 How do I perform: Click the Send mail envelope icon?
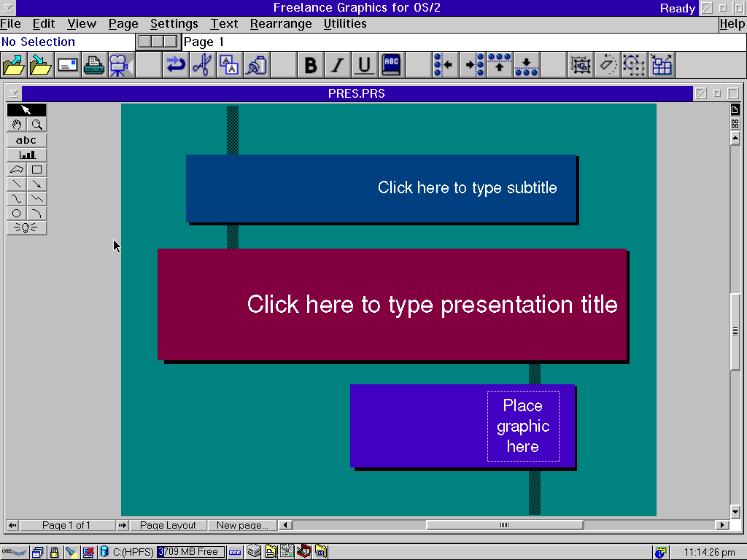[67, 65]
